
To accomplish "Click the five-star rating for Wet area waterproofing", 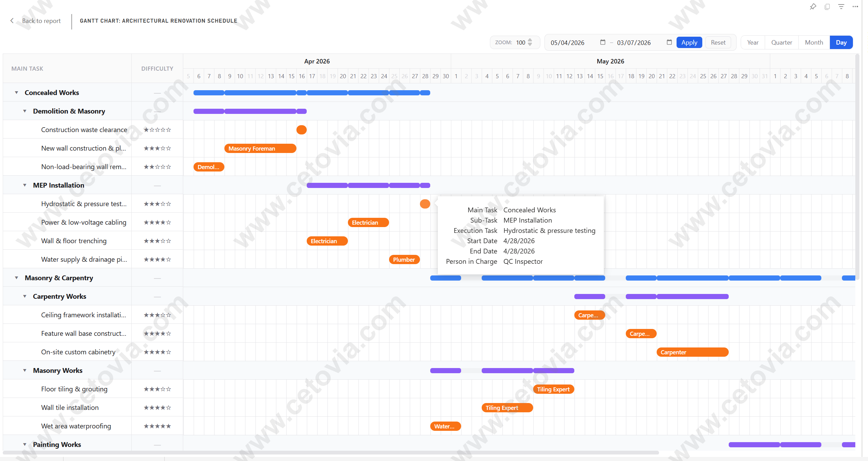I will coord(157,426).
